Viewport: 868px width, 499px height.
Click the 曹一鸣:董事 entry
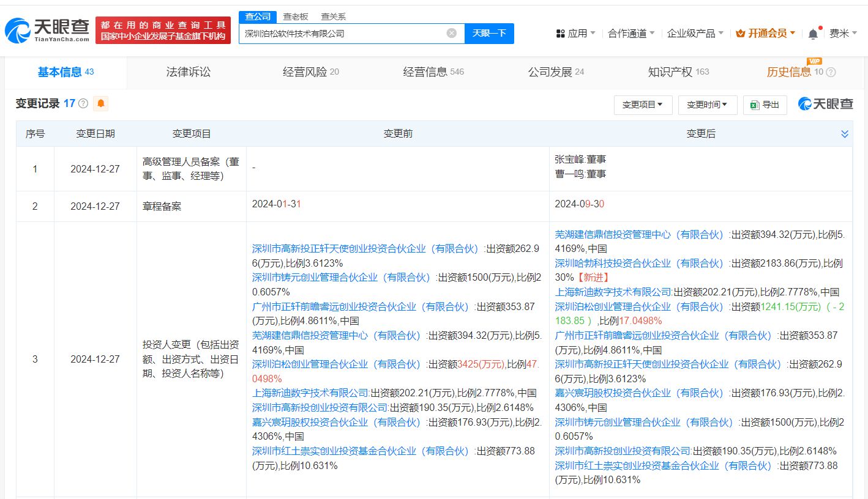580,174
